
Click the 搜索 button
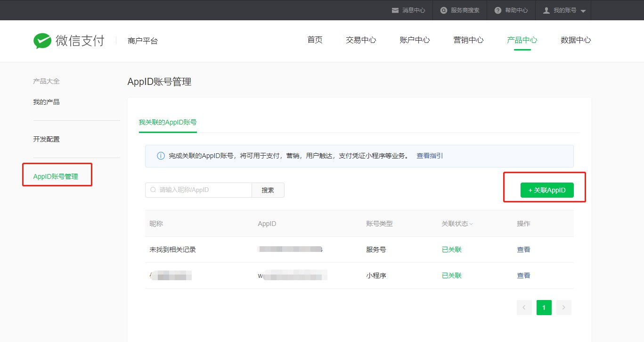268,190
